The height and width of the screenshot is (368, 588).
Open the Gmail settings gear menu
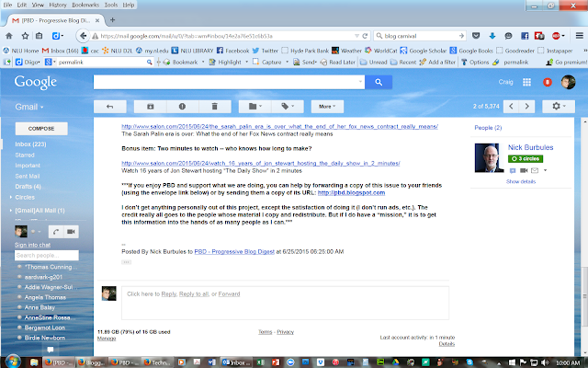point(559,107)
